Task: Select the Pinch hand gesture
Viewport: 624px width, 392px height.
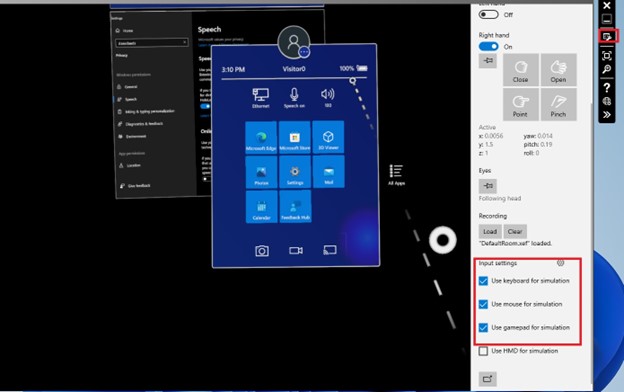Action: tap(558, 105)
